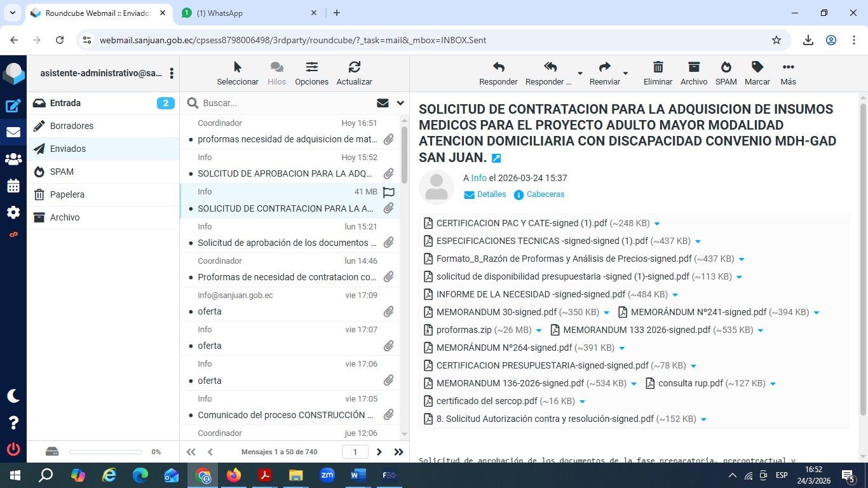Viewport: 868px width, 488px height.
Task: Open the Borradores folder
Action: click(72, 126)
